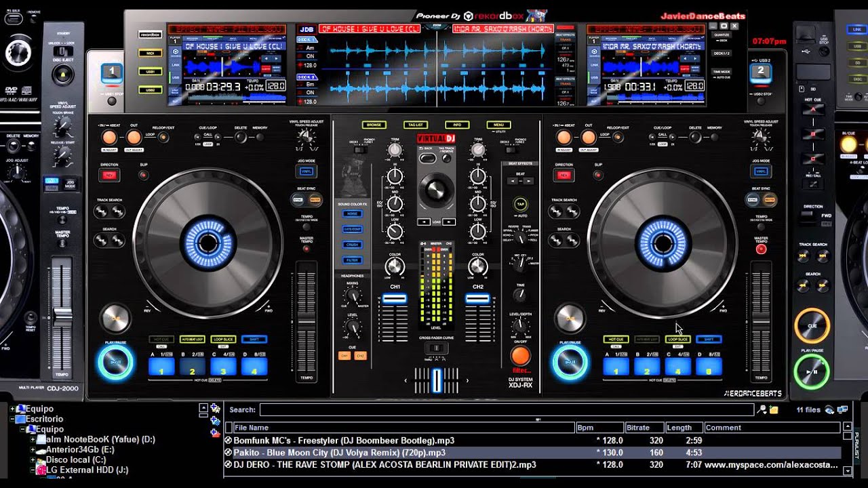
Task: Click the add folder icon beside search
Action: click(774, 409)
